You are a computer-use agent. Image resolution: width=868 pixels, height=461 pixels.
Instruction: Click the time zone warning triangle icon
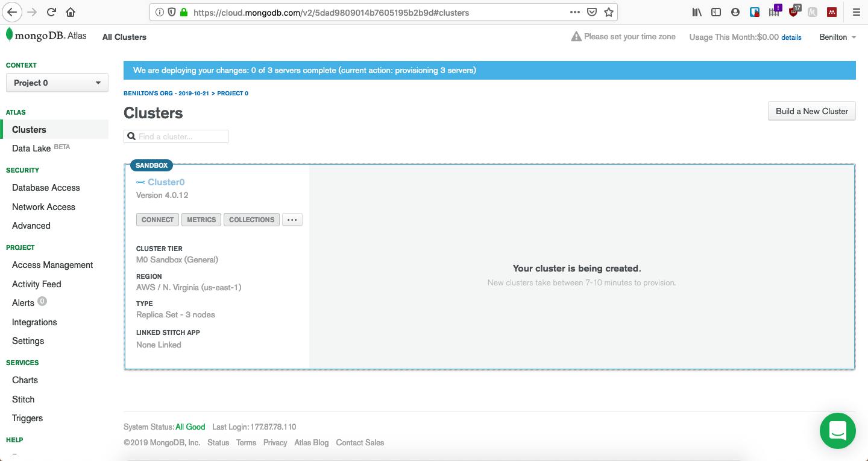(576, 37)
